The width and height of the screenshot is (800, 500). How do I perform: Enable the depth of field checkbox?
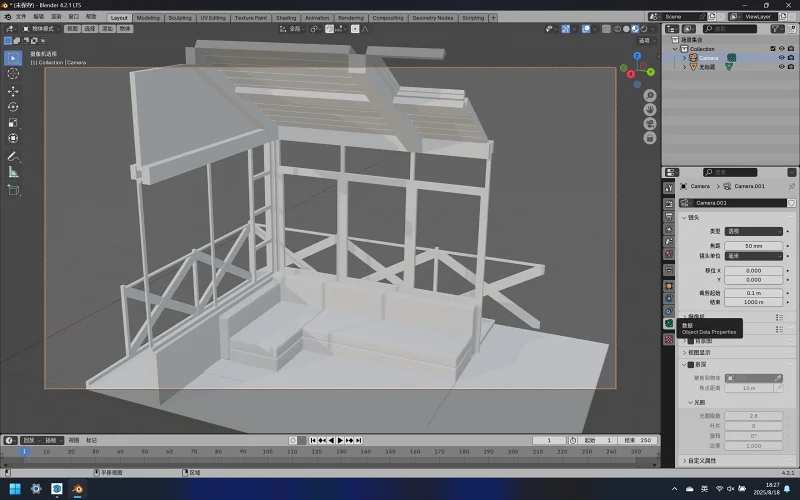pyautogui.click(x=691, y=364)
